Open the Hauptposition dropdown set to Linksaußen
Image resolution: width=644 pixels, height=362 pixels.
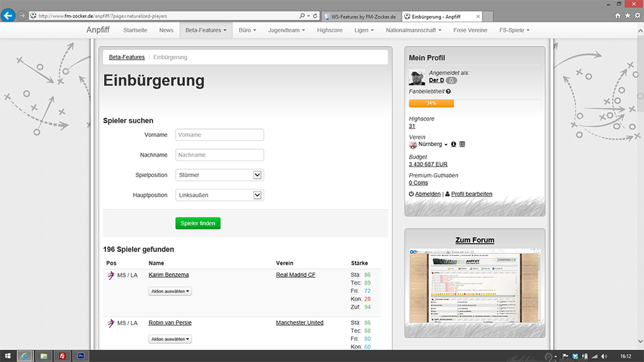click(219, 195)
